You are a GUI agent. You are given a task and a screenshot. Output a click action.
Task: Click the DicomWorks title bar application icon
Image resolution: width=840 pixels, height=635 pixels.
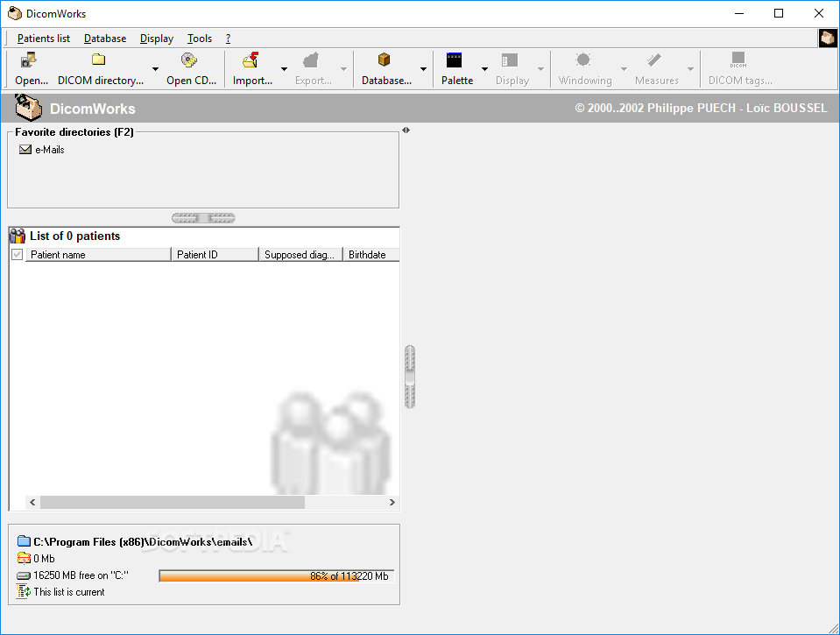pyautogui.click(x=15, y=13)
